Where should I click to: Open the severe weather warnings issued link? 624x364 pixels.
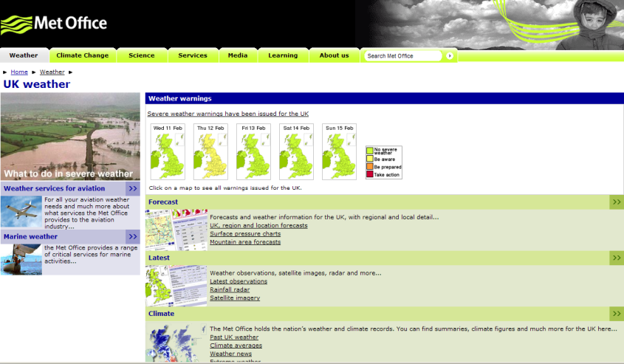(228, 114)
